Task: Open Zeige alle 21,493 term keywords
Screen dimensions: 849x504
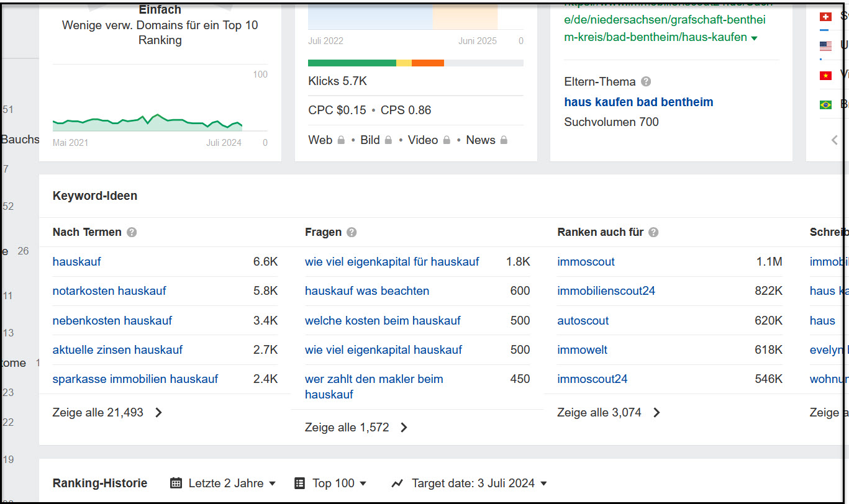Action: pos(107,412)
